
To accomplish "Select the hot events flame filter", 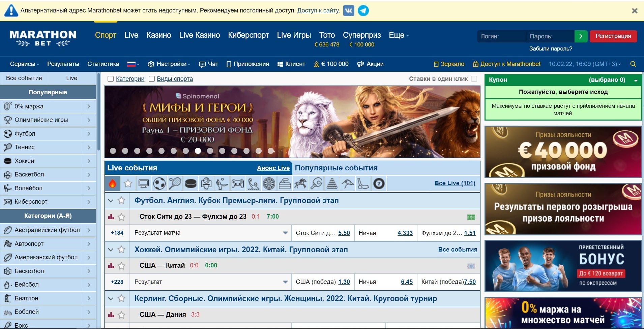I will 112,184.
